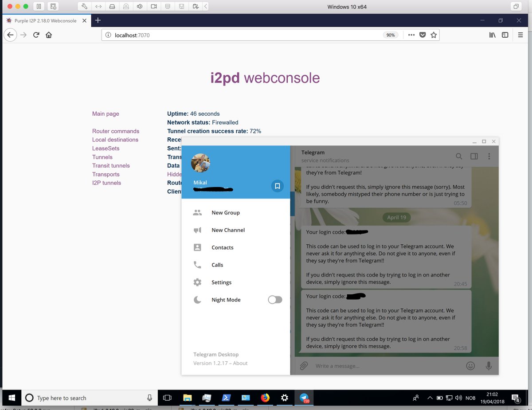532x410 pixels.
Task: Open Calls in Telegram menu
Action: [x=236, y=265]
